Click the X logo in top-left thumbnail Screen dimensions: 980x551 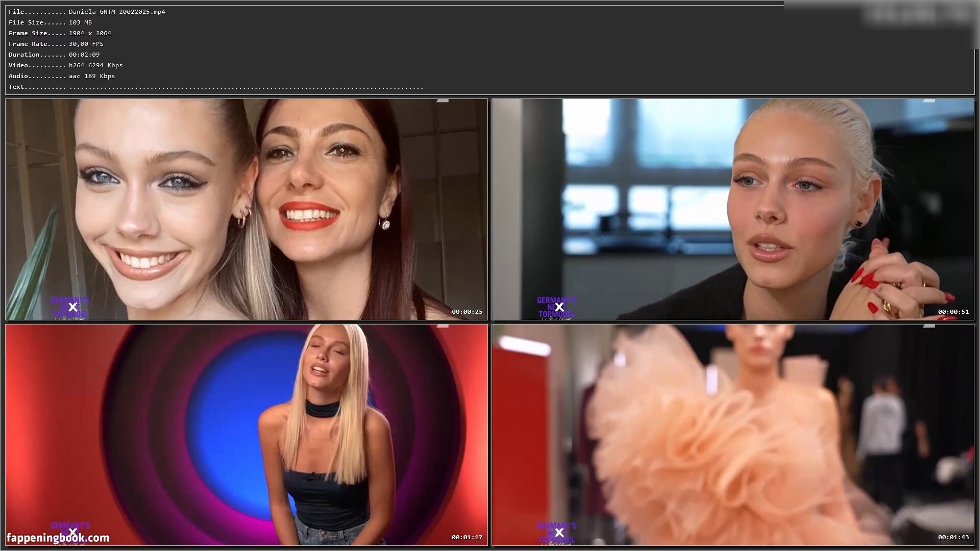tap(73, 307)
